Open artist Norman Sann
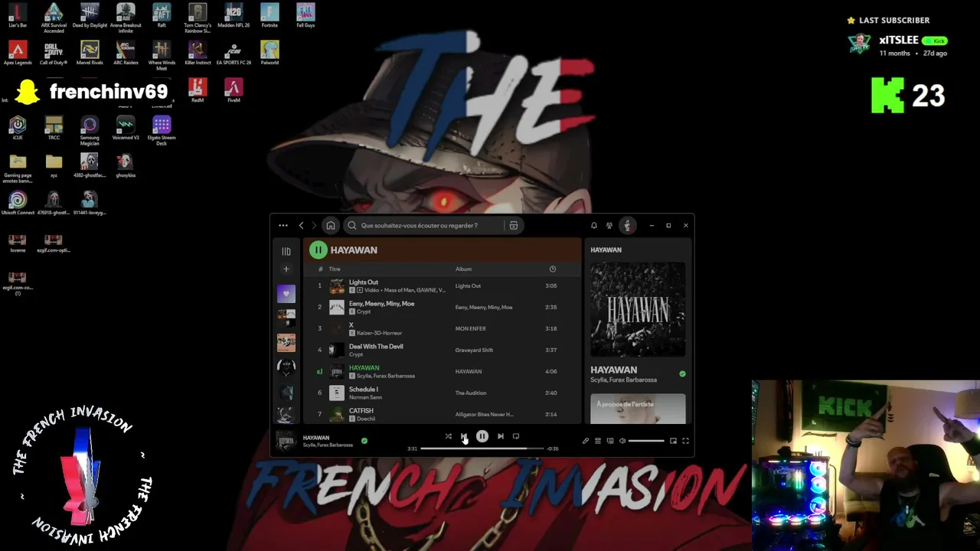980x551 pixels. [x=365, y=397]
